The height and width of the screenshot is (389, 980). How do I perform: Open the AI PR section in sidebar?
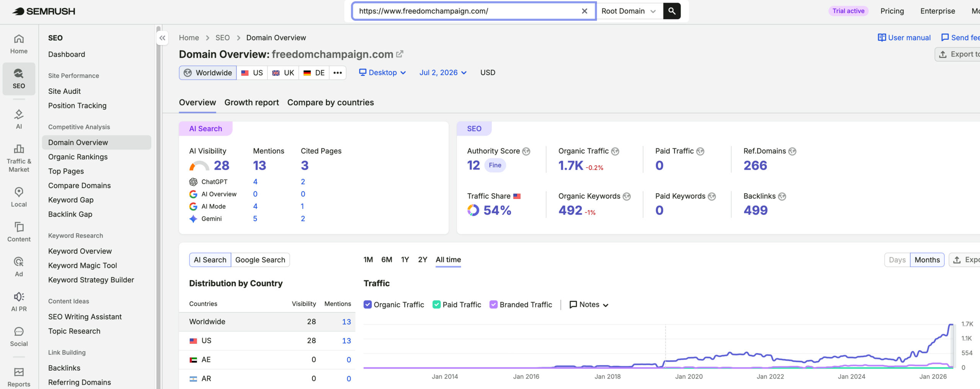19,301
